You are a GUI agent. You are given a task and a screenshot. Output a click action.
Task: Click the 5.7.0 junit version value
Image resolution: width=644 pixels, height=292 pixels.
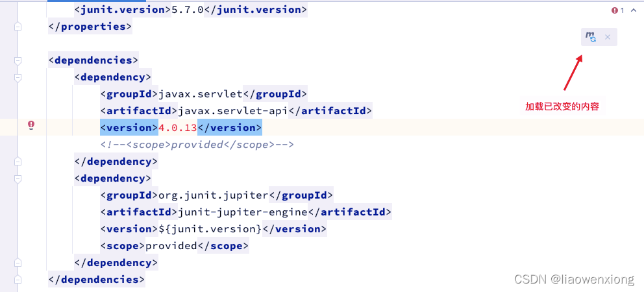[x=187, y=10]
